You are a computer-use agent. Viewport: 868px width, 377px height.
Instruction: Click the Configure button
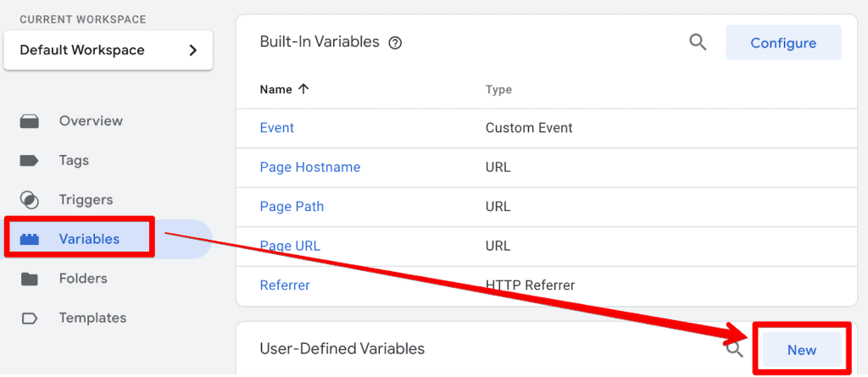click(x=783, y=42)
